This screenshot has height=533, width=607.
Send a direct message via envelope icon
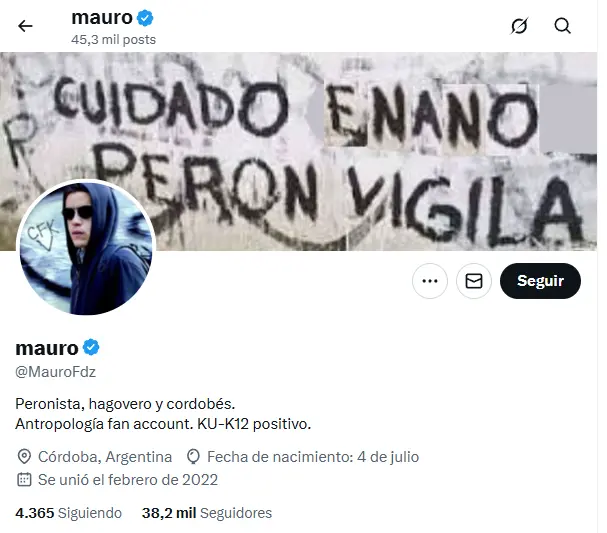[x=474, y=281]
